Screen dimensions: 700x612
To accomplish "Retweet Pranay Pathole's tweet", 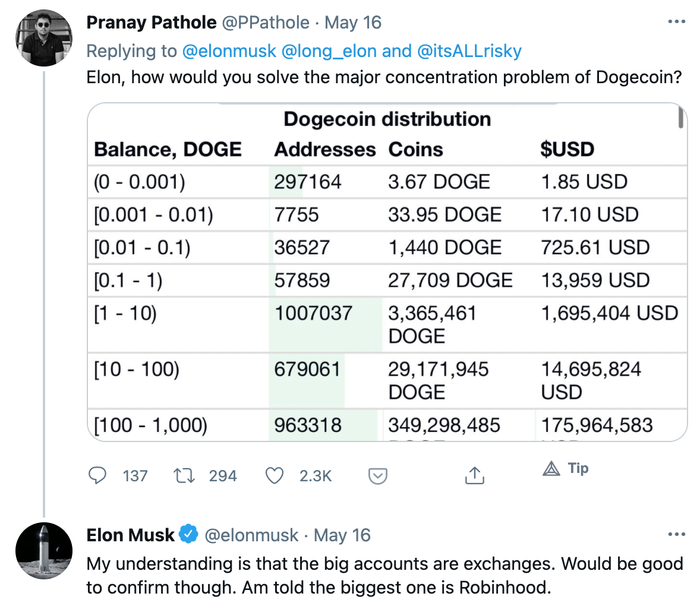I will [x=184, y=475].
